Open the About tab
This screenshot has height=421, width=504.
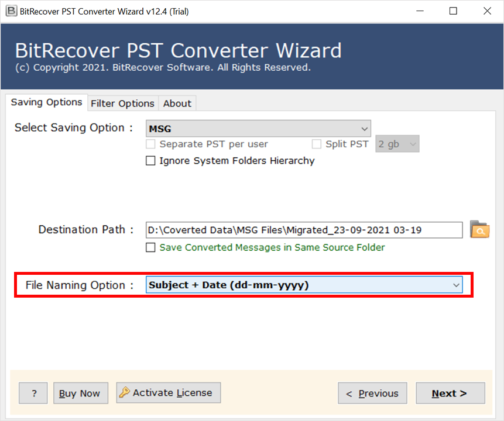tap(177, 103)
